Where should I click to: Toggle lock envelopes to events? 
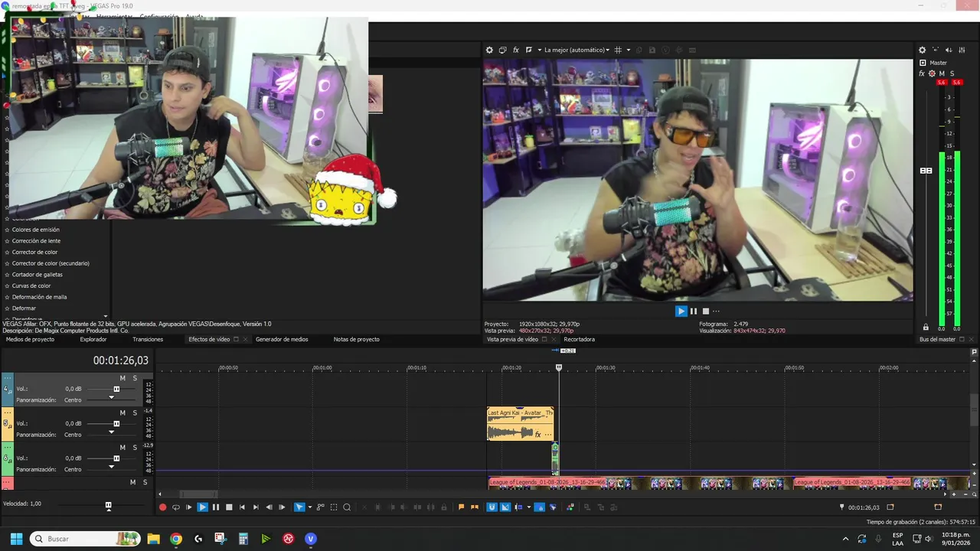click(x=539, y=507)
